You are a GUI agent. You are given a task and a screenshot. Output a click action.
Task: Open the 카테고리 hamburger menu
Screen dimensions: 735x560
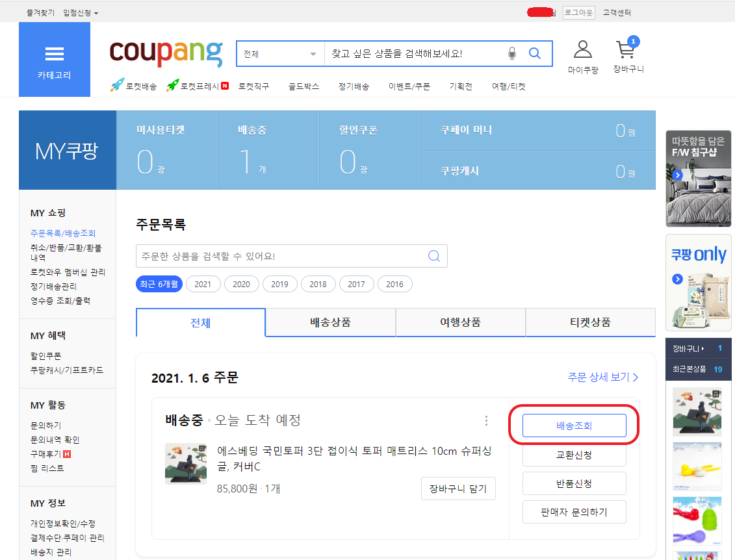click(55, 60)
